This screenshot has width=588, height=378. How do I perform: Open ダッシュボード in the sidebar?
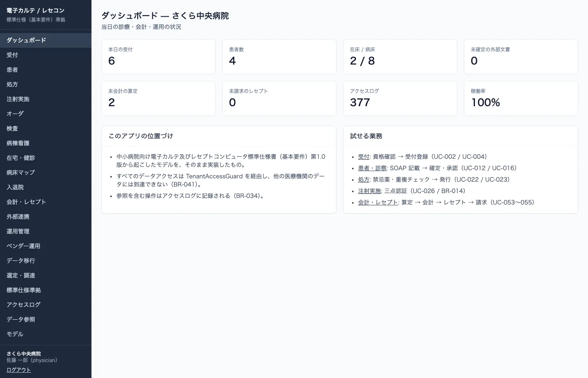coord(46,40)
